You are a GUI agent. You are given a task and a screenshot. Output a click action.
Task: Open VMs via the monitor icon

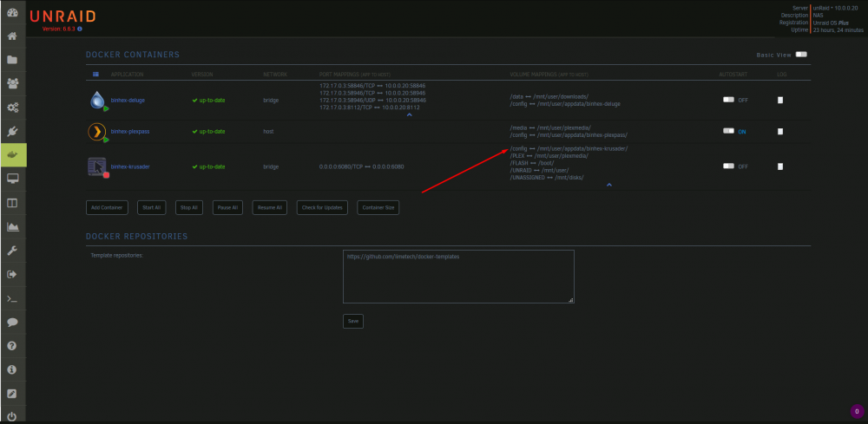12,179
